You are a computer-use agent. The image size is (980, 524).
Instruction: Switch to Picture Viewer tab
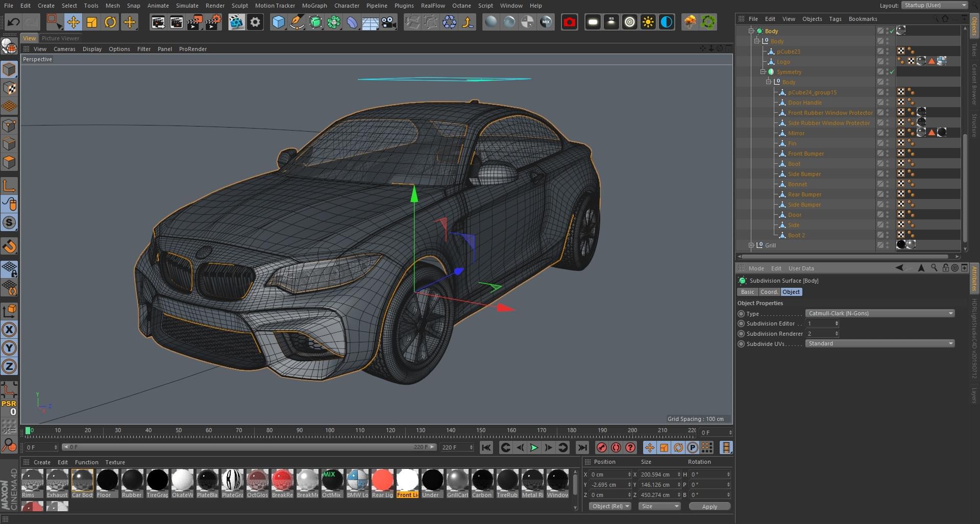click(x=60, y=38)
